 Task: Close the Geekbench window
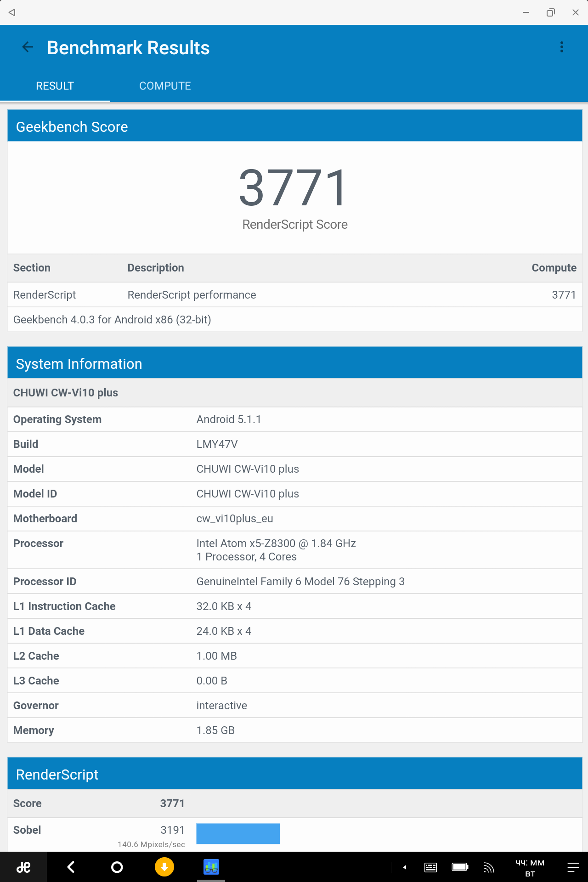(575, 12)
